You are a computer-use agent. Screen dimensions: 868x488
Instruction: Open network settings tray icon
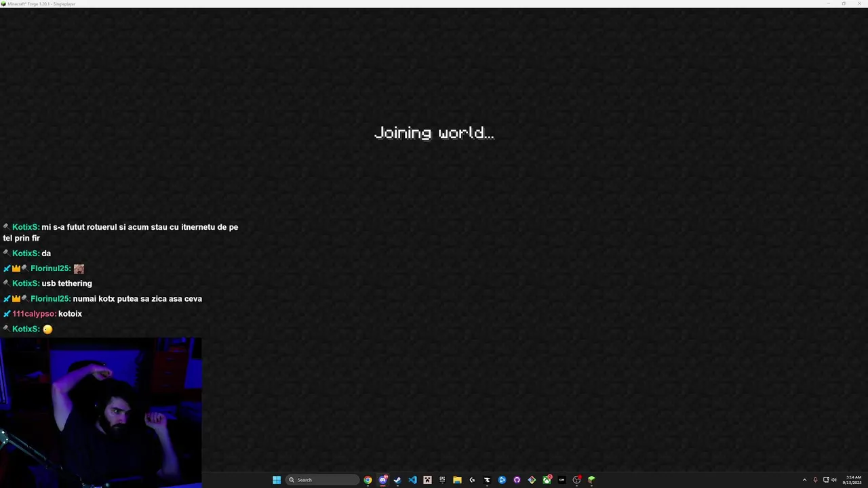[x=826, y=480]
